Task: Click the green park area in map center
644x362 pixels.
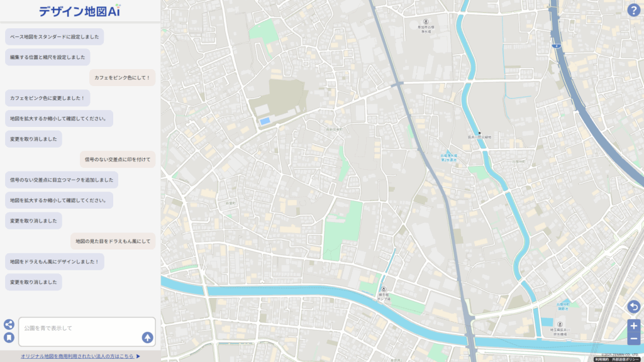Action: [x=341, y=230]
